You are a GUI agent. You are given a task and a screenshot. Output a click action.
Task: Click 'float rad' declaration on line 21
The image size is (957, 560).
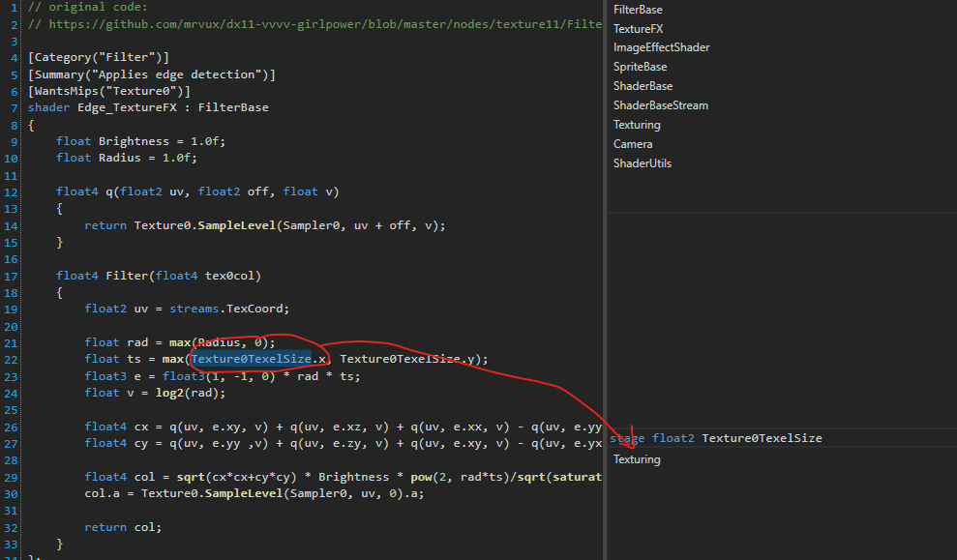[x=116, y=342]
